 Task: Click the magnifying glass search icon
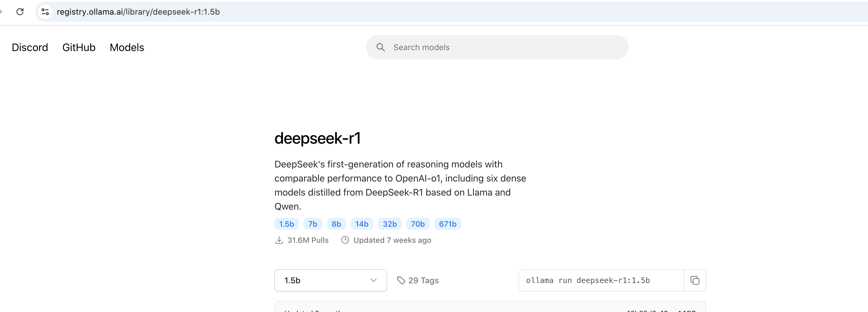380,48
